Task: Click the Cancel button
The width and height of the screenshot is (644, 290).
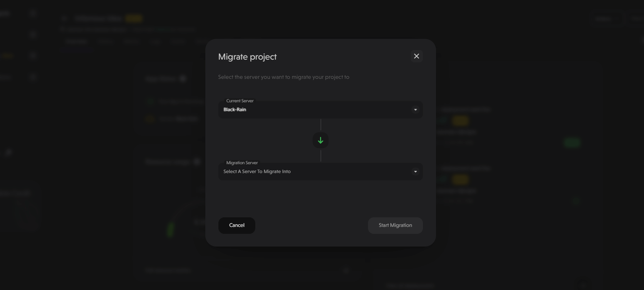Action: [x=237, y=225]
